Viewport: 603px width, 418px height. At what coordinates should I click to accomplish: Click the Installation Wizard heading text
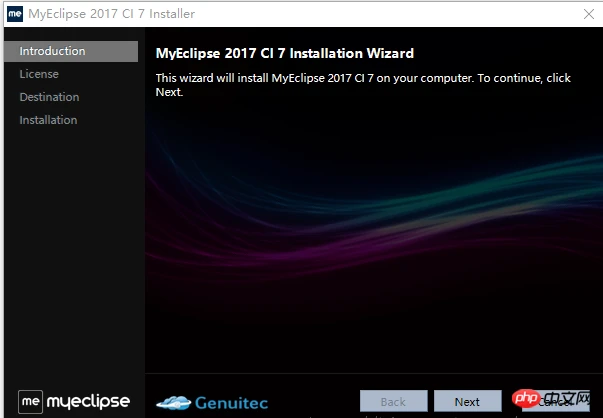pyautogui.click(x=285, y=53)
